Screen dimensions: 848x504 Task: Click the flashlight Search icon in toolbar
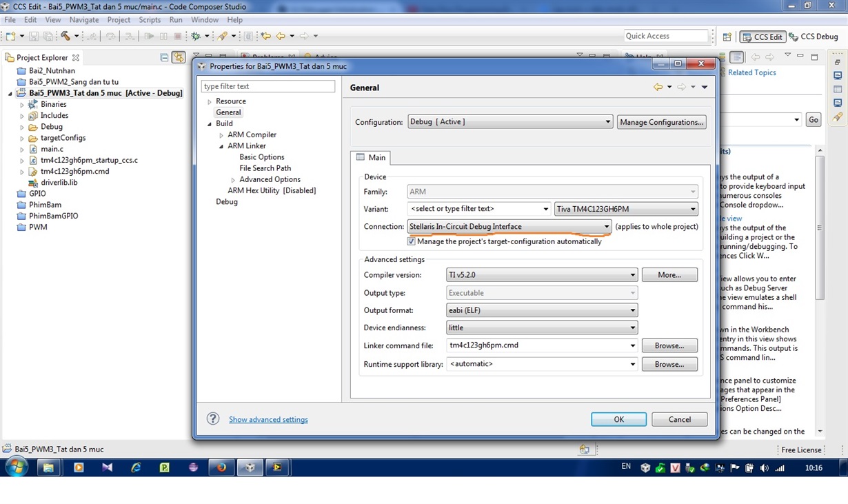[223, 36]
